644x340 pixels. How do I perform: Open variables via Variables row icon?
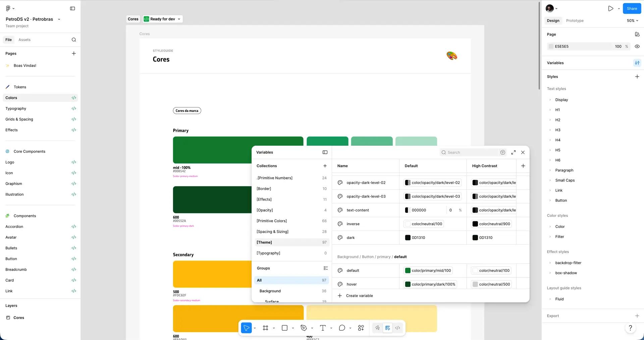[x=637, y=63]
